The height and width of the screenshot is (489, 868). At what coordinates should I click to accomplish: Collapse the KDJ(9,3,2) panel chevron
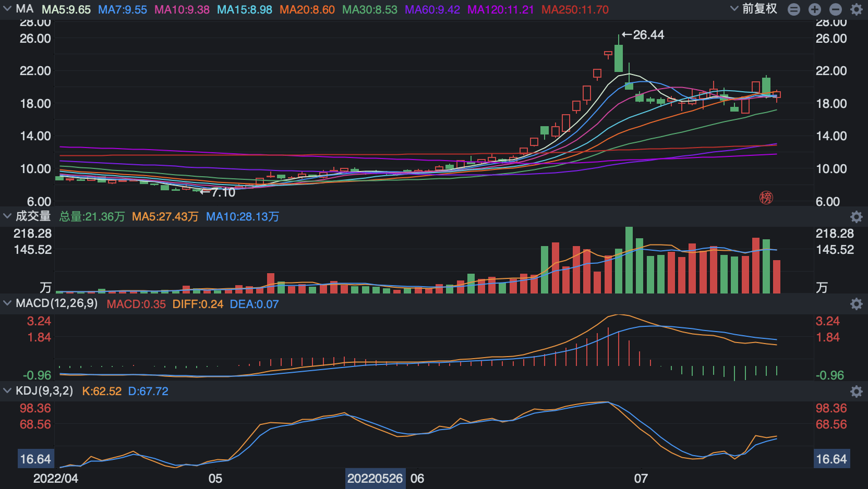pyautogui.click(x=7, y=390)
